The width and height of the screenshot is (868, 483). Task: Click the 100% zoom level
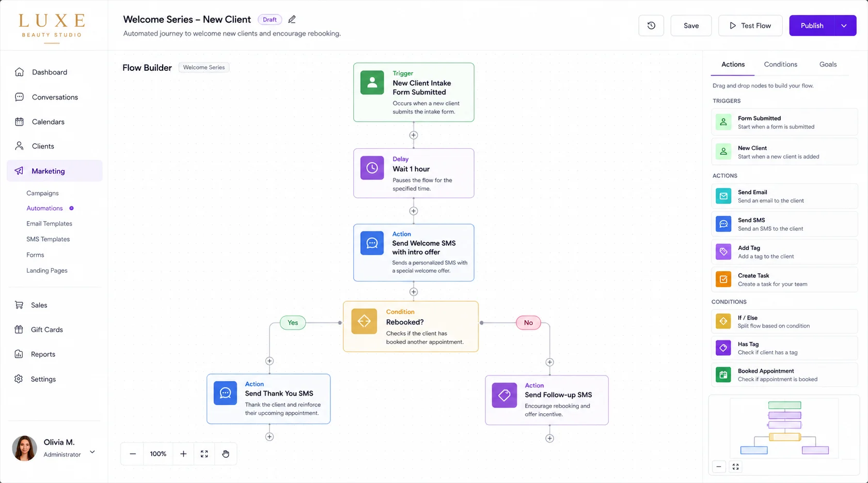pos(158,454)
